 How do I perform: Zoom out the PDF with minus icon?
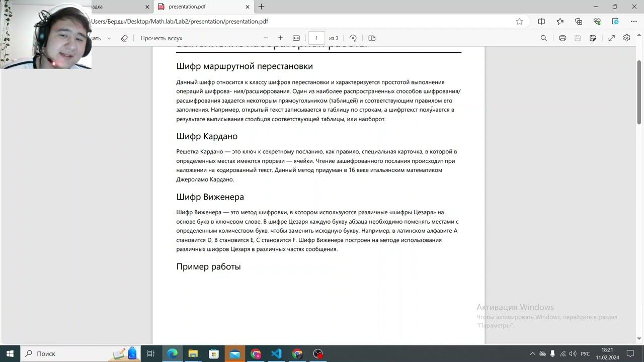tap(266, 38)
